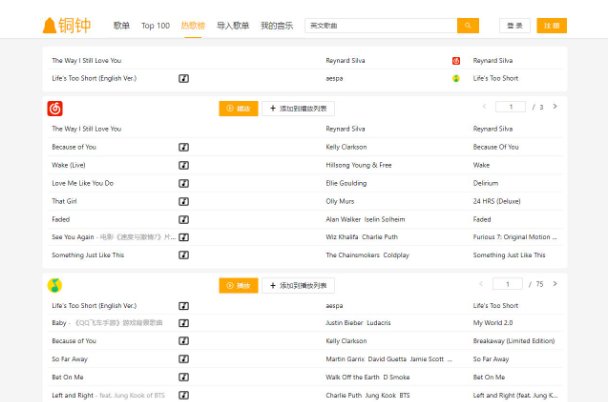
Task: Click the search box containing 英文歌曲
Action: [380, 25]
